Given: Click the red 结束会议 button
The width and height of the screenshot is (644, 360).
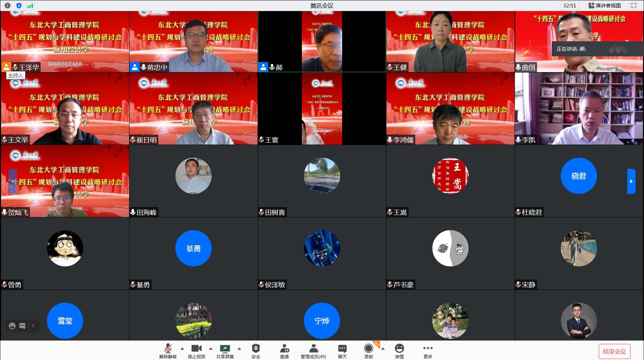Looking at the screenshot, I should (x=614, y=351).
